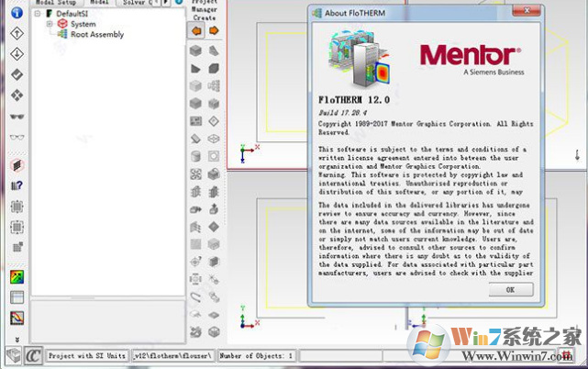
Task: Click the table view icon in left sidebar
Action: pos(17,297)
